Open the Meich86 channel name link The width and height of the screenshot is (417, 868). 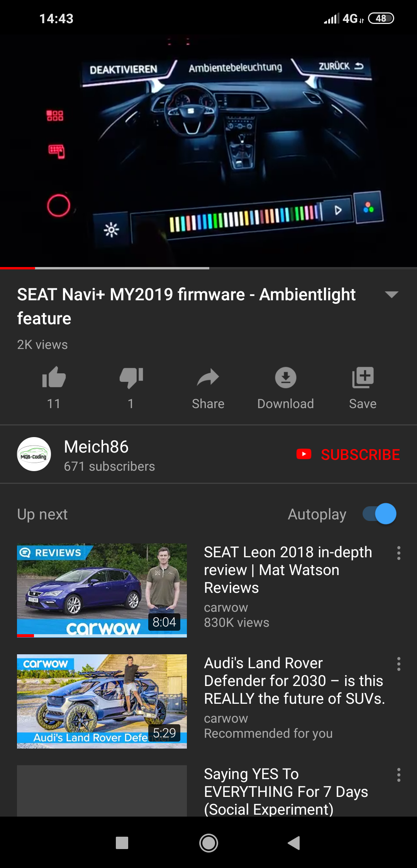[x=96, y=447]
